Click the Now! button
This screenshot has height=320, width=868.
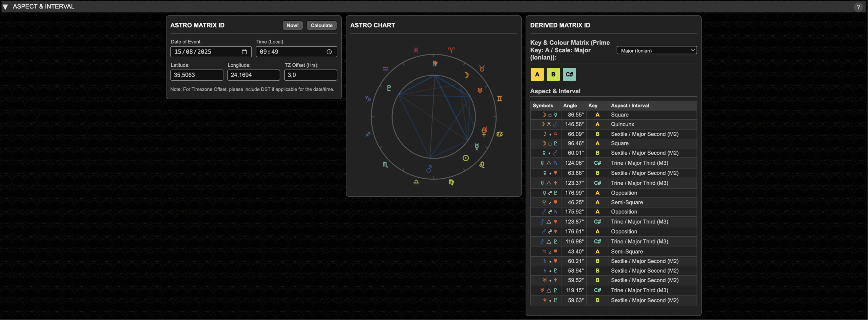(292, 25)
